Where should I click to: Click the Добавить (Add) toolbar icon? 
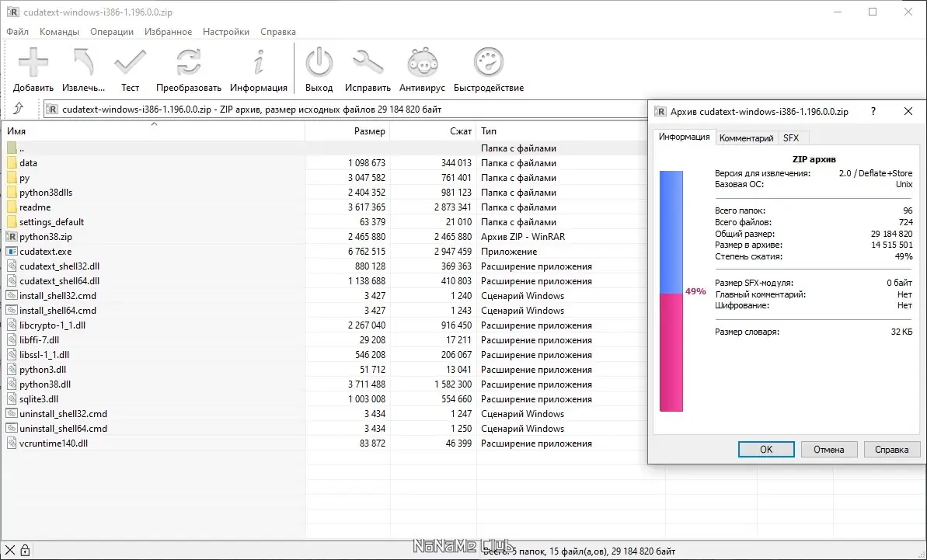click(33, 62)
